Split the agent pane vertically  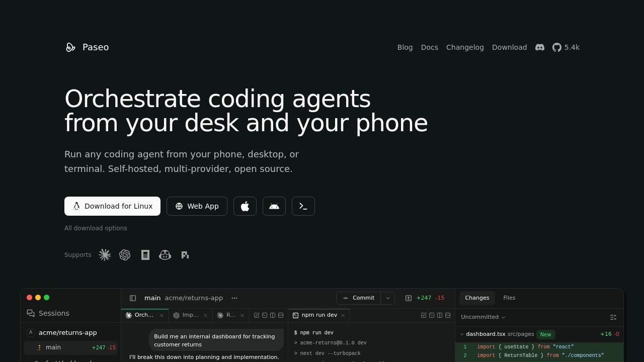tap(273, 315)
